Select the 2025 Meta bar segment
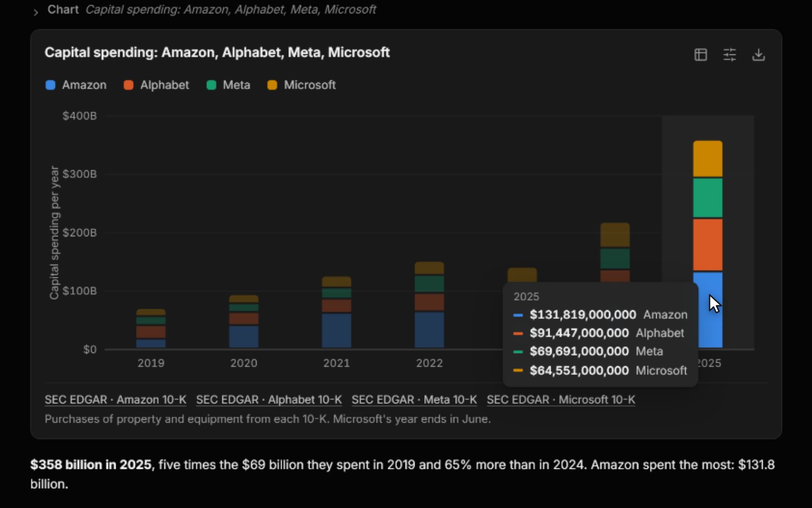Screen dimensions: 812x508 point(707,198)
